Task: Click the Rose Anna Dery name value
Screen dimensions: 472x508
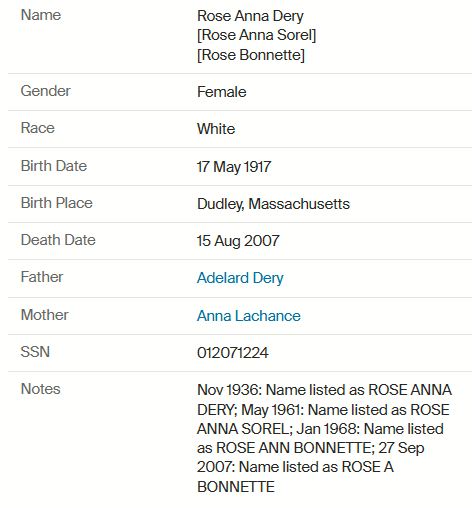Action: [250, 16]
